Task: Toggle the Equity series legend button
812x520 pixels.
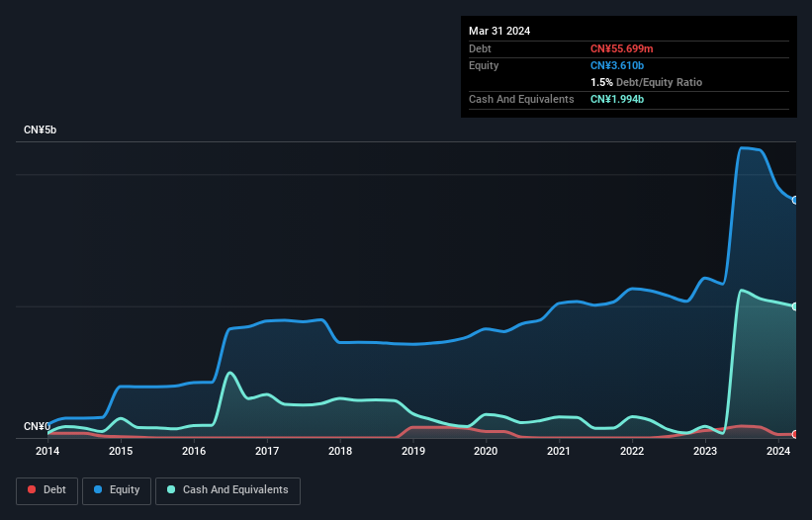Action: point(117,490)
